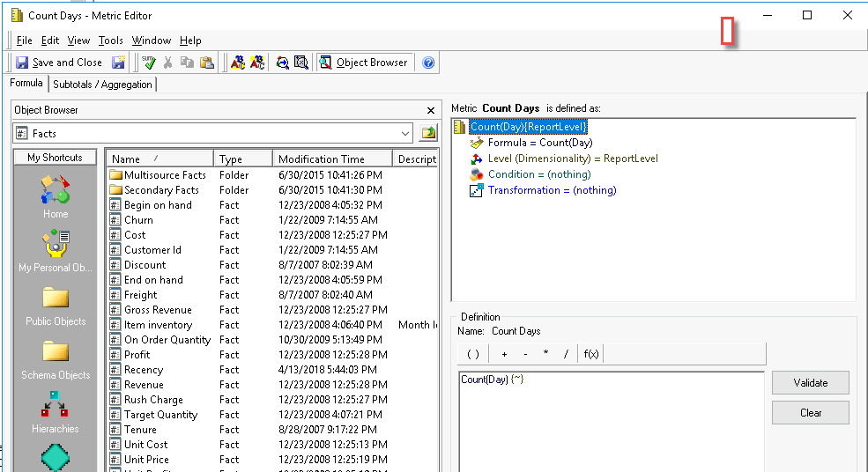Open the Edit menu
This screenshot has width=868, height=472.
click(x=50, y=41)
